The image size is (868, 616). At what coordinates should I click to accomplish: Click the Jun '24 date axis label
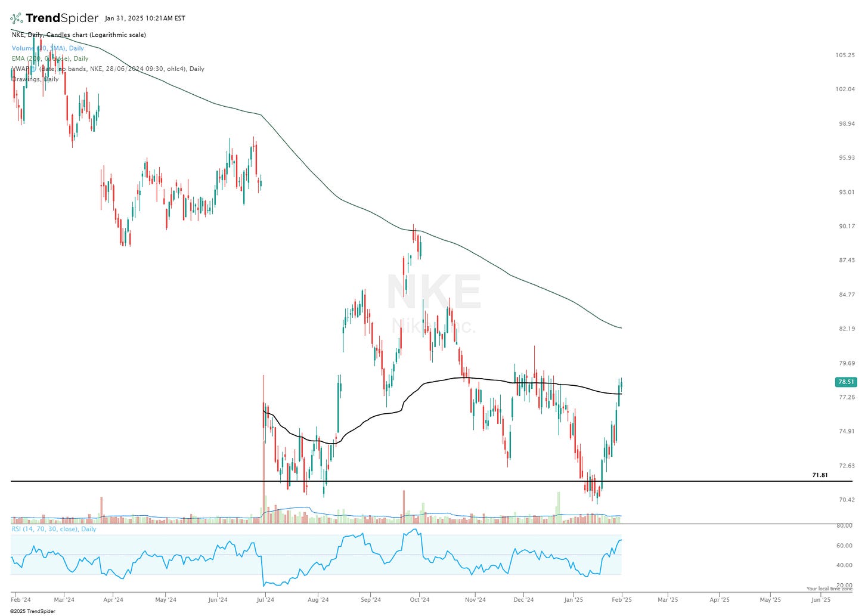pos(218,600)
